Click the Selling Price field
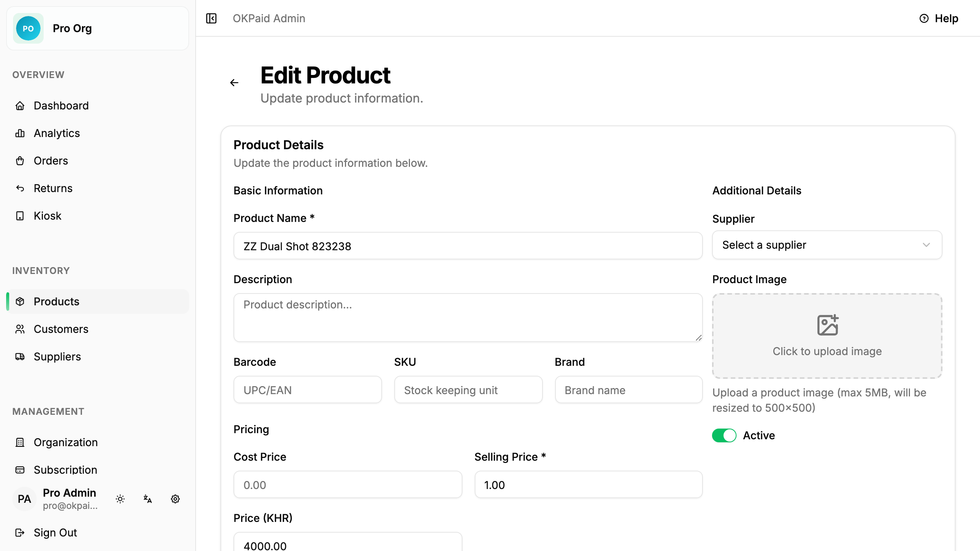Image resolution: width=980 pixels, height=551 pixels. coord(588,485)
